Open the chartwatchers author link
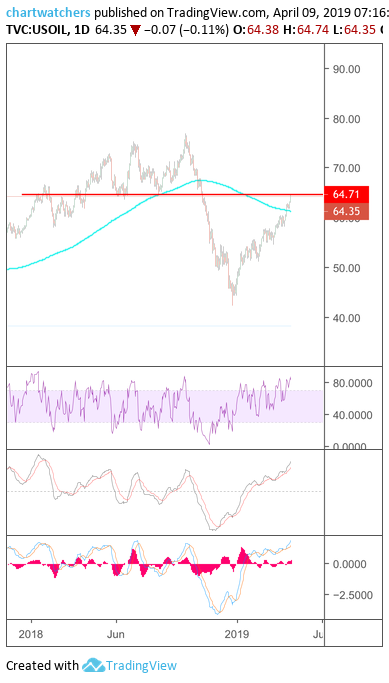This screenshot has height=683, width=389. (x=48, y=12)
